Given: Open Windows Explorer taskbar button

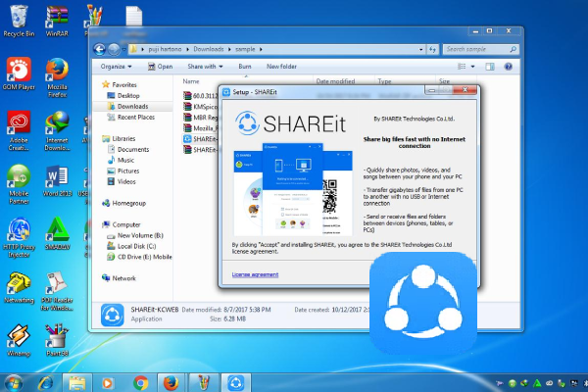Looking at the screenshot, I should tap(76, 383).
